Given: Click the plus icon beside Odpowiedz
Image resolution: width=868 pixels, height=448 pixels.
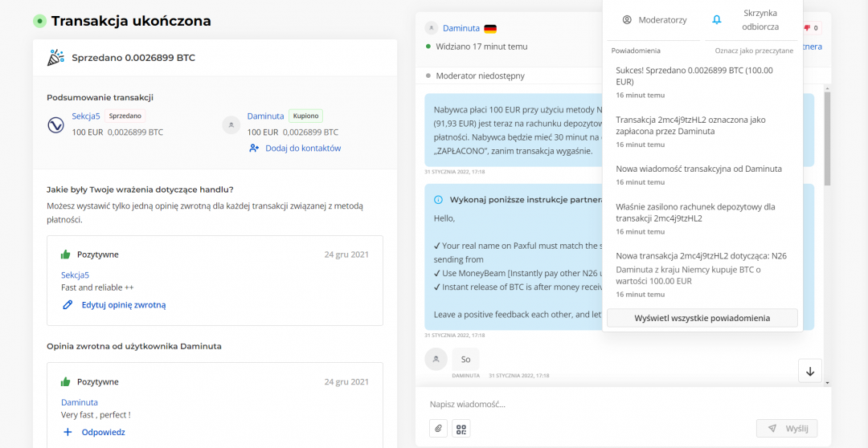Looking at the screenshot, I should (68, 432).
